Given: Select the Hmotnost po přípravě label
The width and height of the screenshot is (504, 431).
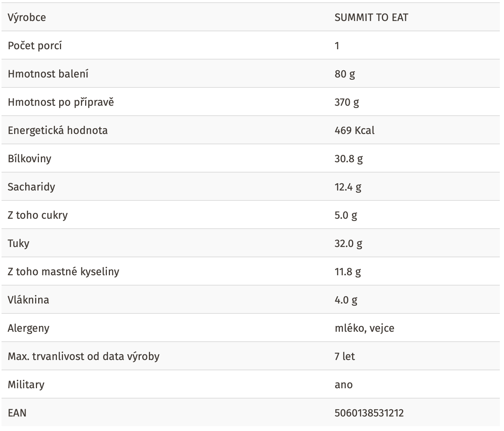Looking at the screenshot, I should pos(61,102).
